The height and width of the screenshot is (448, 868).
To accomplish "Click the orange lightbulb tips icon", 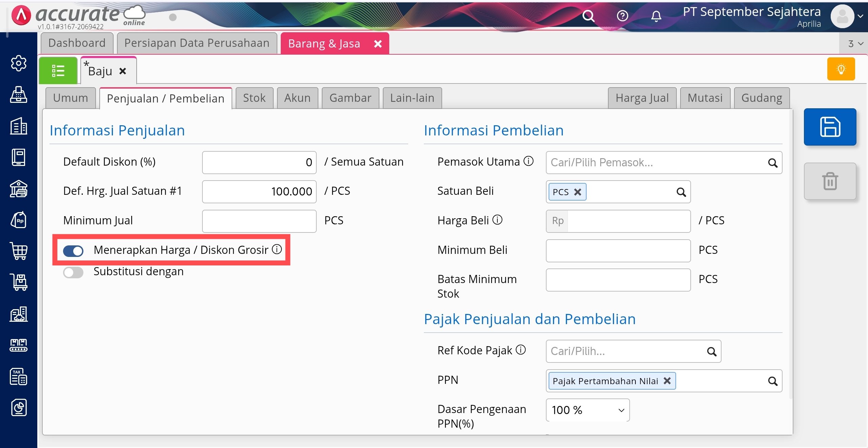I will [841, 69].
